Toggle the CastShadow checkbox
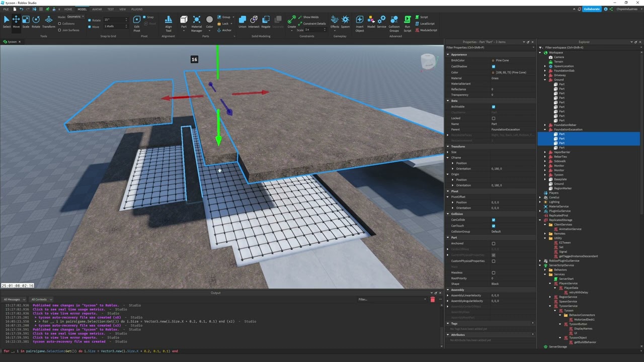The height and width of the screenshot is (362, 644). tap(493, 66)
